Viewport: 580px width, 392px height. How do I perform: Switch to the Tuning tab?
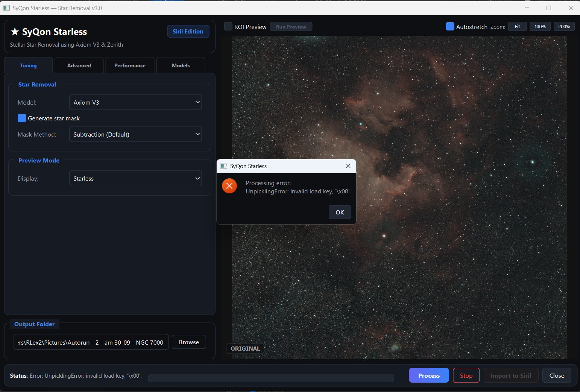coord(28,65)
